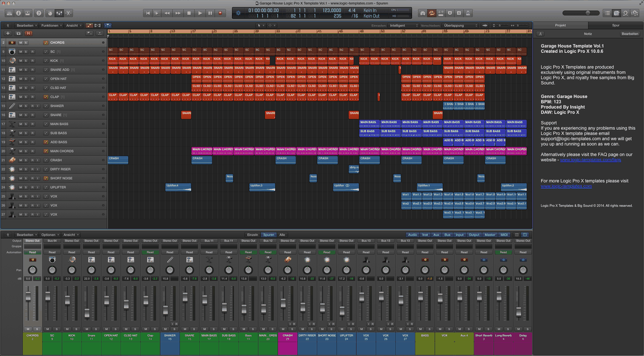
Task: Open LCD display settings gear
Action: [238, 13]
